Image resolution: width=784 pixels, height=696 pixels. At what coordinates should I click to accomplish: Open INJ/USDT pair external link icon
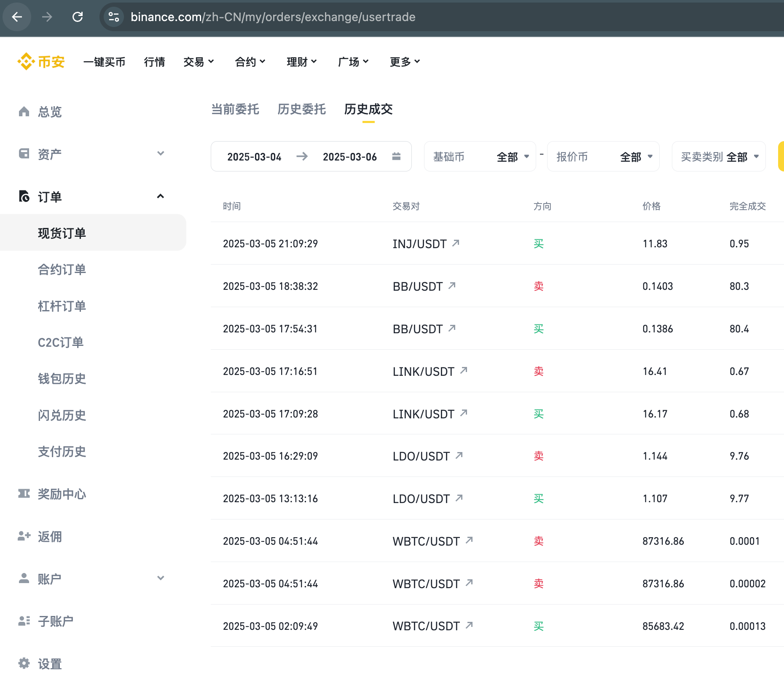point(456,243)
